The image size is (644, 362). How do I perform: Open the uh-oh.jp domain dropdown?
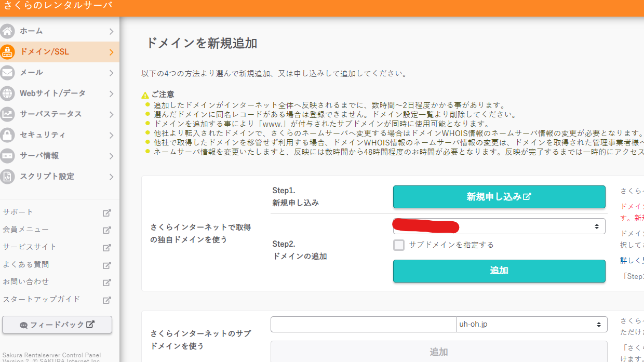pyautogui.click(x=532, y=325)
